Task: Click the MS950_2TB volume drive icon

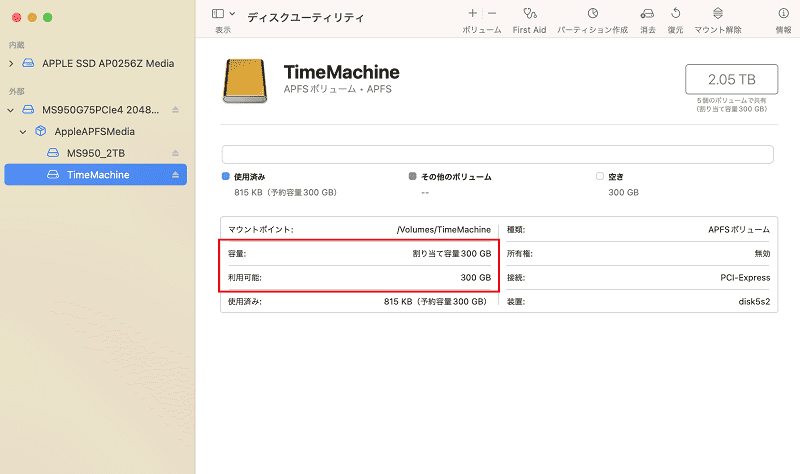Action: tap(53, 153)
